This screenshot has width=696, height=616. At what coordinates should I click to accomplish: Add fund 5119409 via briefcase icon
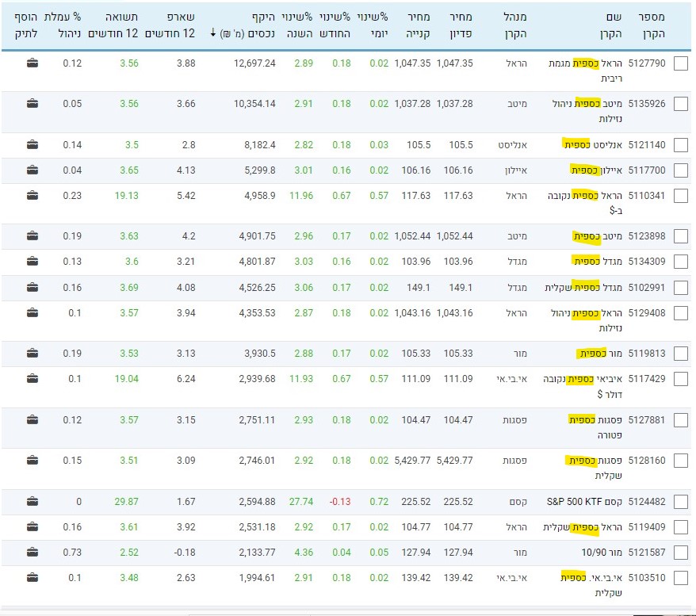(x=33, y=526)
